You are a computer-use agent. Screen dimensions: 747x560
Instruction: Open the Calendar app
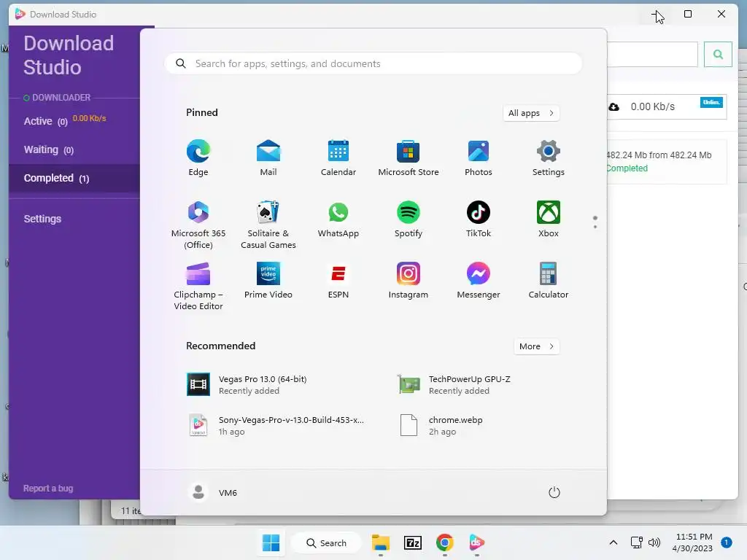tap(338, 157)
